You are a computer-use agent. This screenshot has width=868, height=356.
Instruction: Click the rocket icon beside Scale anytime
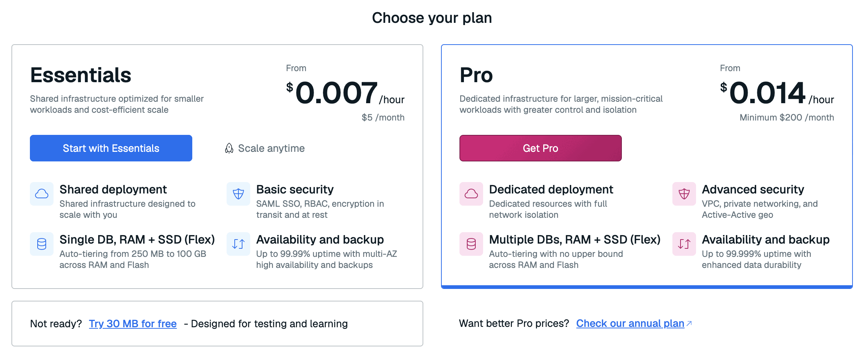(x=229, y=148)
